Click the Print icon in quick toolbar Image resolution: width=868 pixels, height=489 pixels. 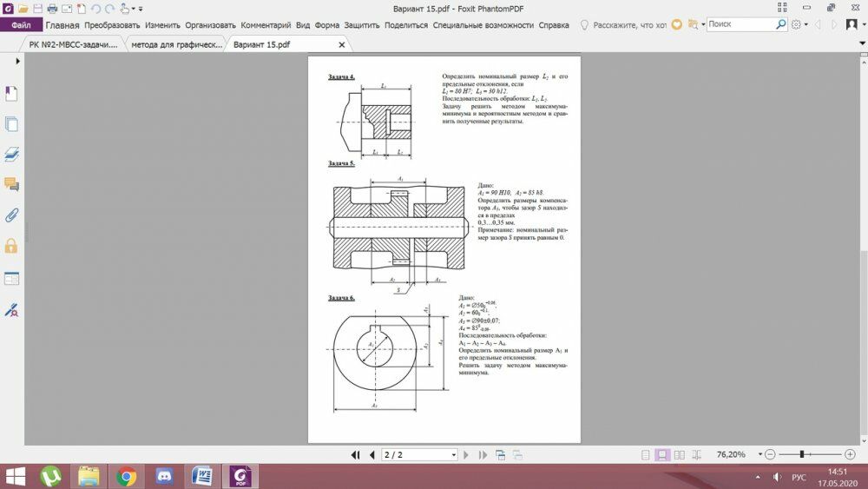pos(52,9)
